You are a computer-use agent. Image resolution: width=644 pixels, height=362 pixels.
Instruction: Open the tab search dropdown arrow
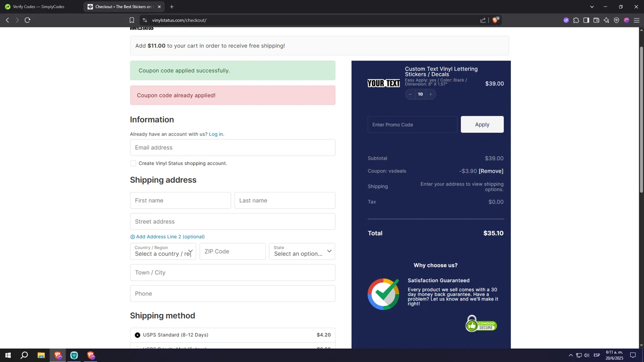[592, 7]
